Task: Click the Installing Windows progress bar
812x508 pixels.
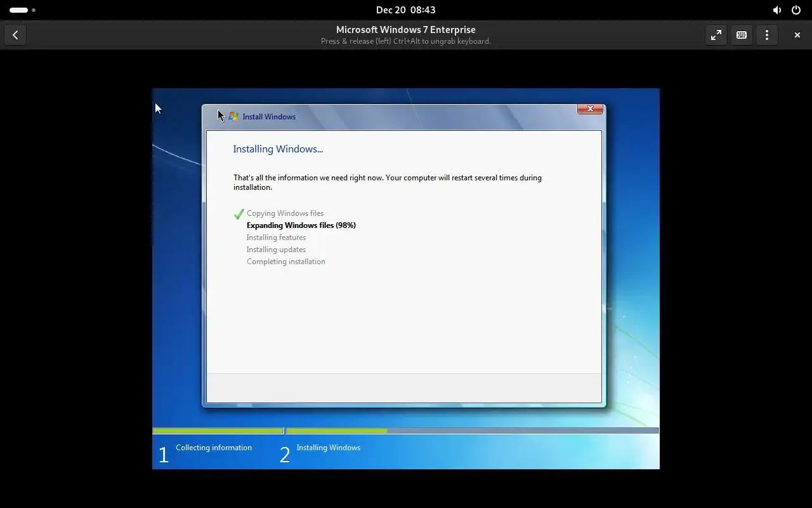Action: pos(473,431)
